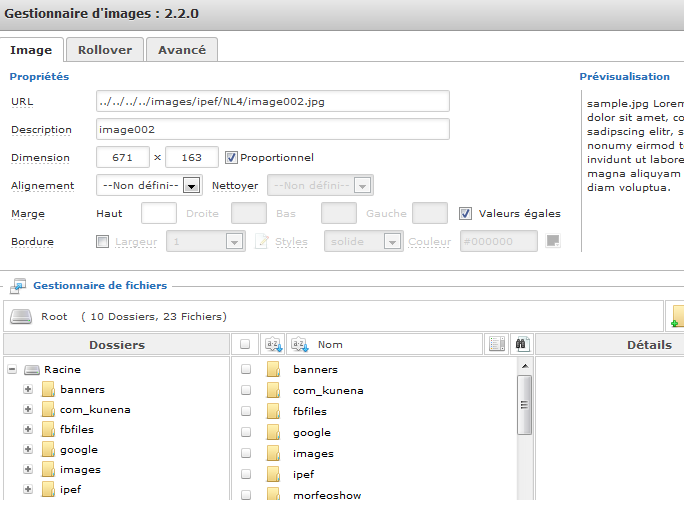The height and width of the screenshot is (518, 691).
Task: Click the Styles edit icon
Action: pyautogui.click(x=262, y=242)
